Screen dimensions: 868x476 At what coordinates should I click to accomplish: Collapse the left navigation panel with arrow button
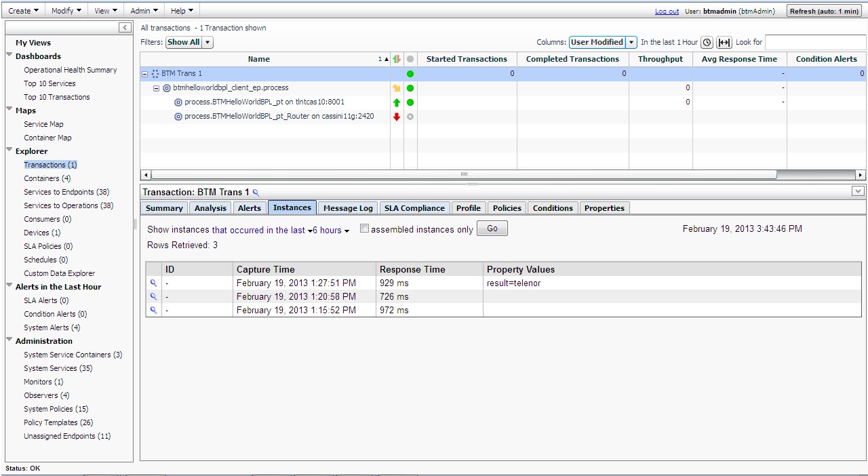click(124, 27)
